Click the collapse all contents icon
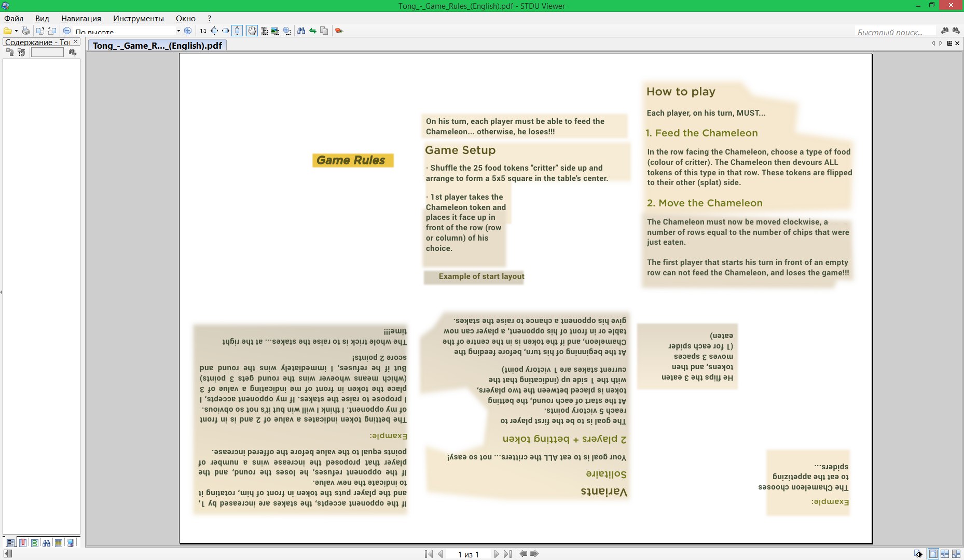 coord(21,52)
